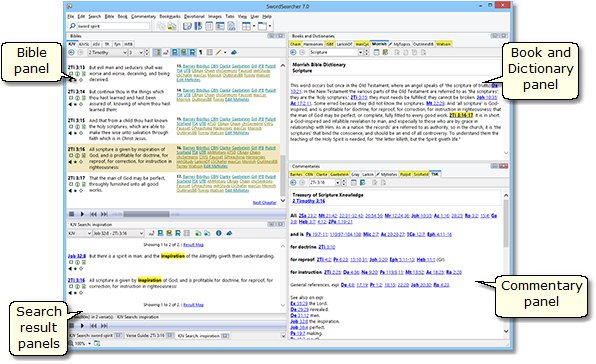
Task: Click the search magnifier icon beside the search box
Action: (x=72, y=26)
